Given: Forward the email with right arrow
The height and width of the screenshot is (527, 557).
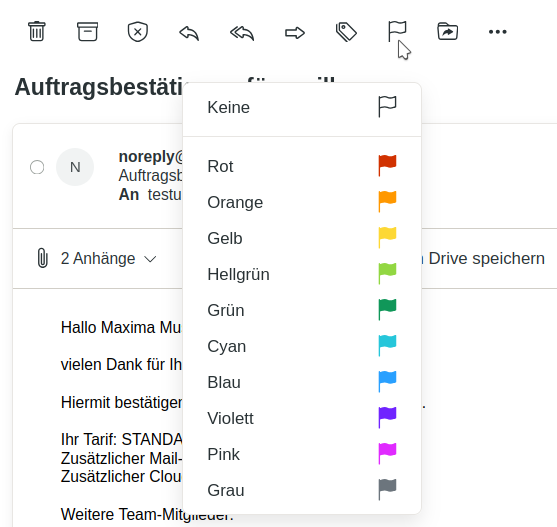Looking at the screenshot, I should [x=295, y=33].
